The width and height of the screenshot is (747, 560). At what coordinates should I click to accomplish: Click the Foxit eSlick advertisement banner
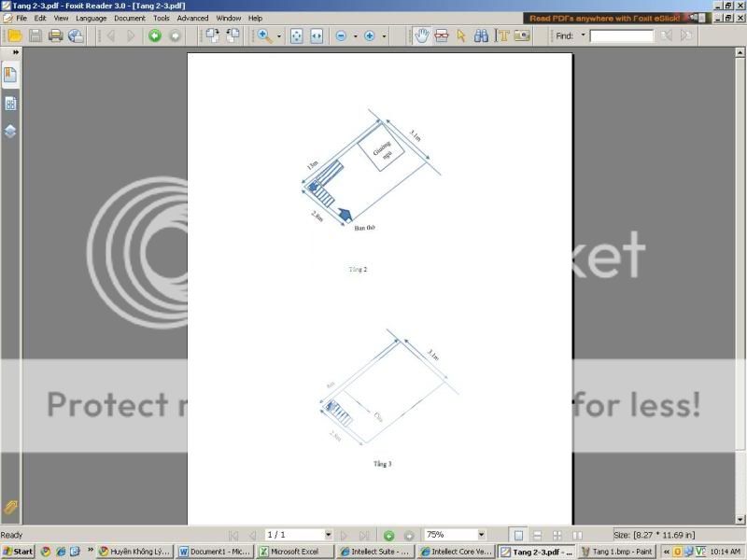(x=612, y=16)
